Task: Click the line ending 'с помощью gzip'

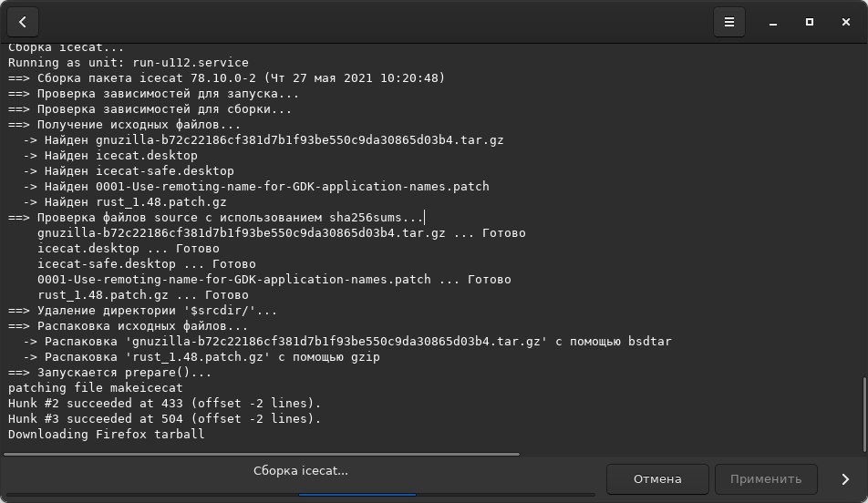Action: click(201, 357)
